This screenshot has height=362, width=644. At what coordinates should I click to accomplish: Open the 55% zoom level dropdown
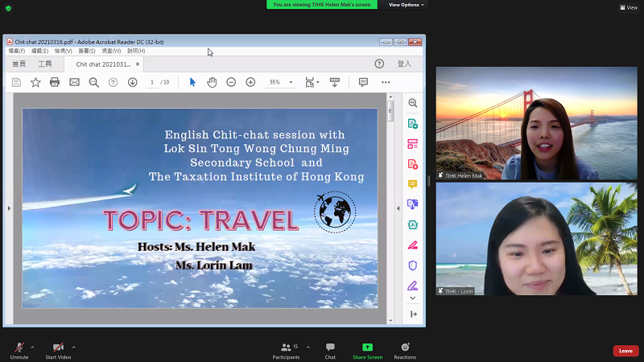click(x=280, y=82)
